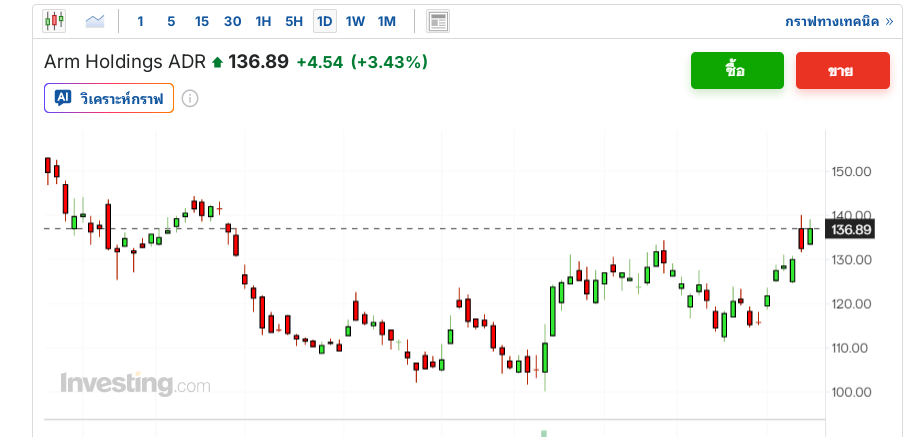Select the 5 minute timeframe
This screenshot has height=437, width=913.
(171, 22)
